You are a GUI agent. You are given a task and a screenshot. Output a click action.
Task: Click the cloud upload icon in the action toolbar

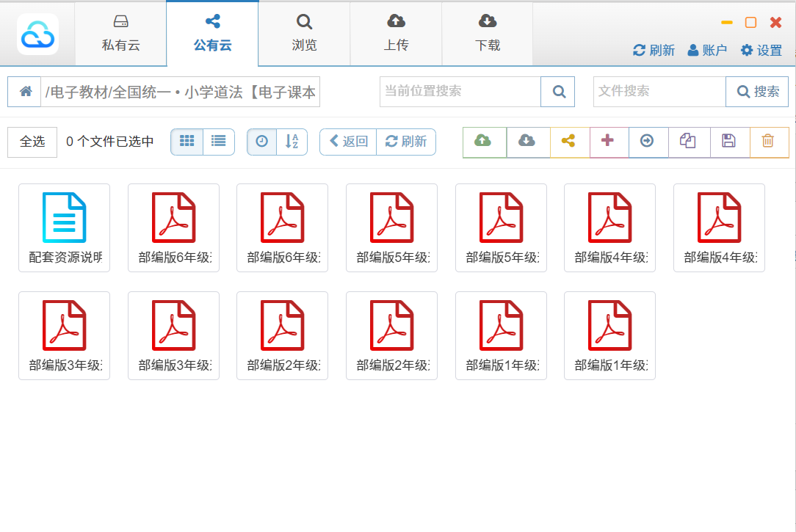pyautogui.click(x=484, y=142)
